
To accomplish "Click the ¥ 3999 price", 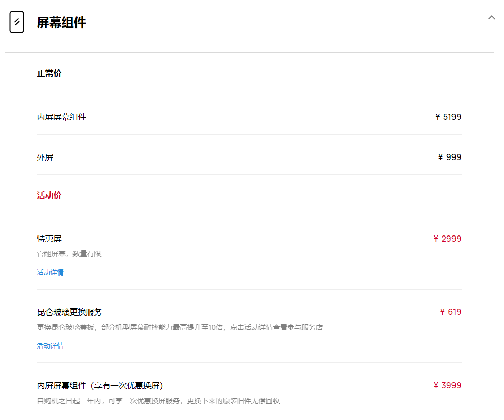I will tap(447, 385).
